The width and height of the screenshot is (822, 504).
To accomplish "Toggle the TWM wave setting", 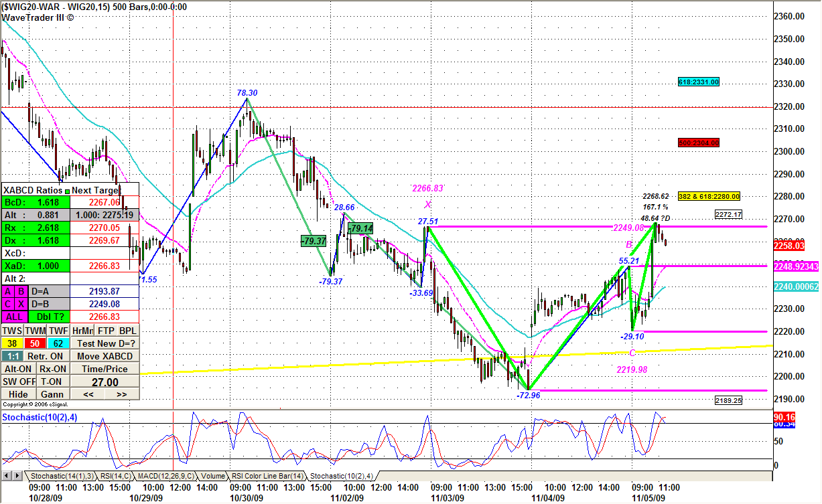I will [x=35, y=331].
